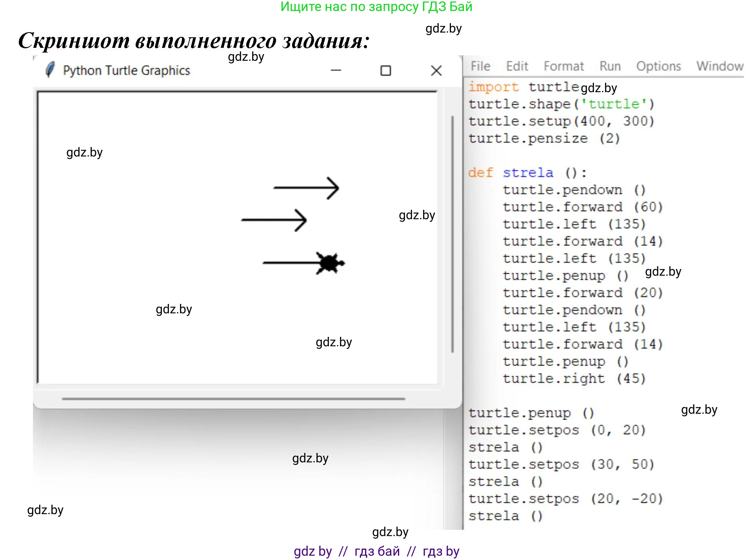The image size is (754, 560).
Task: Click the vertical scrollbar of turtle canvas
Action: (x=452, y=234)
